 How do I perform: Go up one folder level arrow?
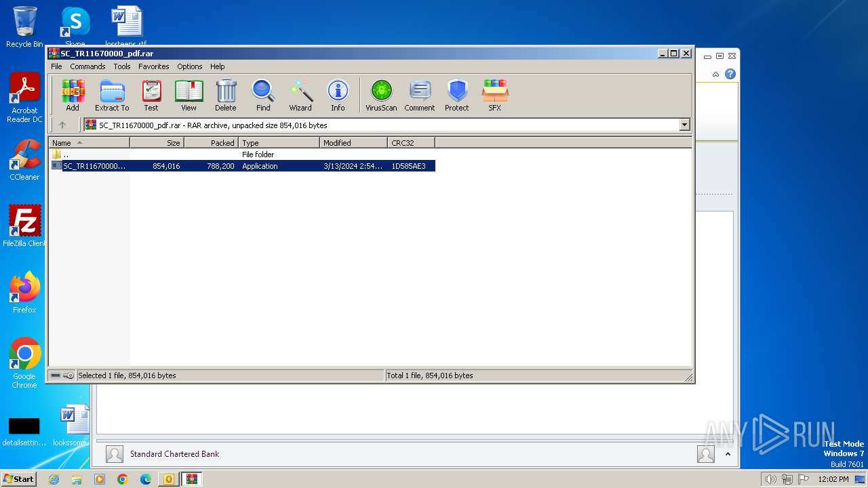coord(62,125)
